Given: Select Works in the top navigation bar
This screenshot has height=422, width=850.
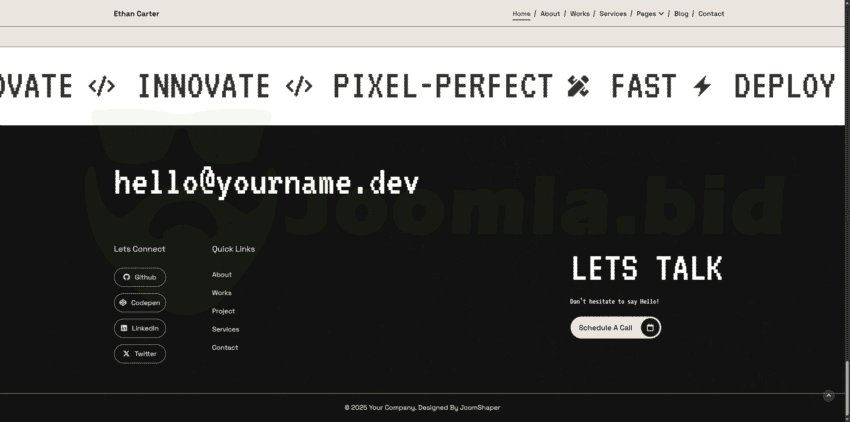Looking at the screenshot, I should [579, 14].
